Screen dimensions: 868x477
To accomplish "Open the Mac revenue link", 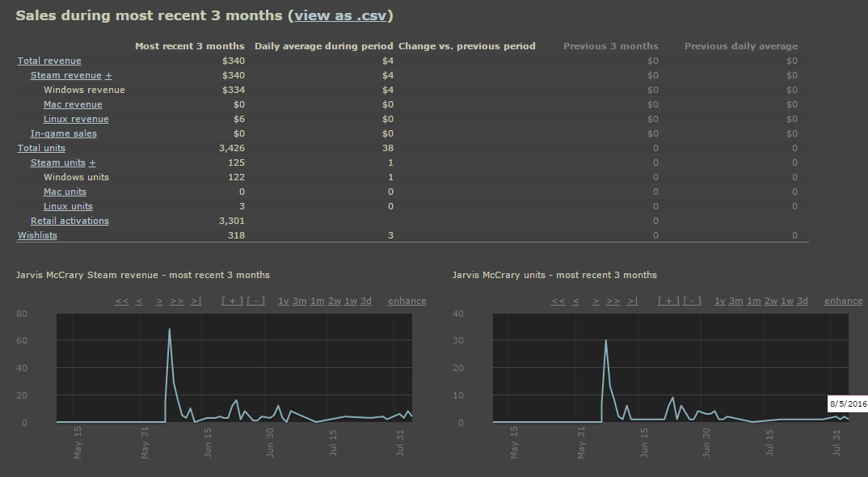I will click(73, 104).
